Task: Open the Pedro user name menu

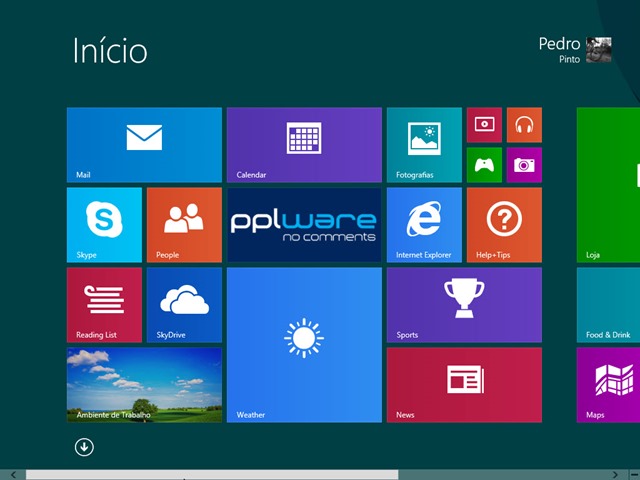Action: tap(559, 44)
